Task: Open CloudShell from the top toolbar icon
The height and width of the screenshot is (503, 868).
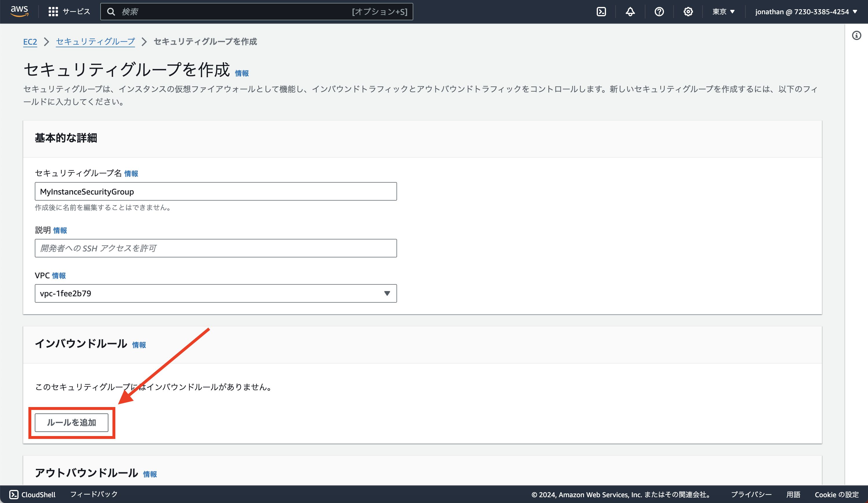Action: 601,11
